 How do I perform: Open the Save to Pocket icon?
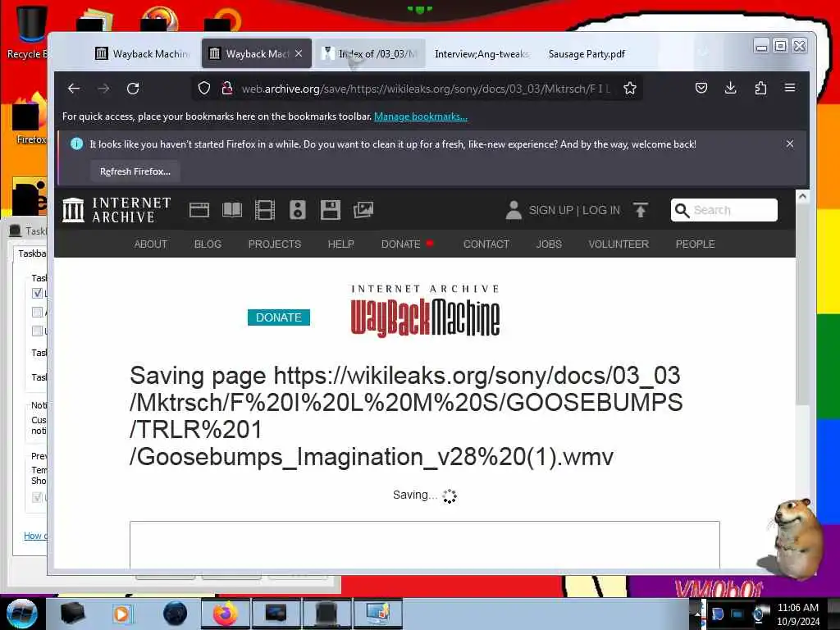(701, 88)
